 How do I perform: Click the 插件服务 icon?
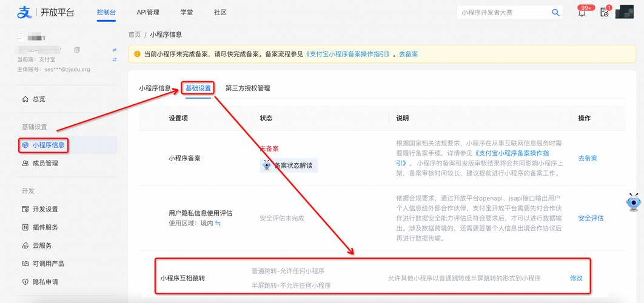click(x=25, y=227)
